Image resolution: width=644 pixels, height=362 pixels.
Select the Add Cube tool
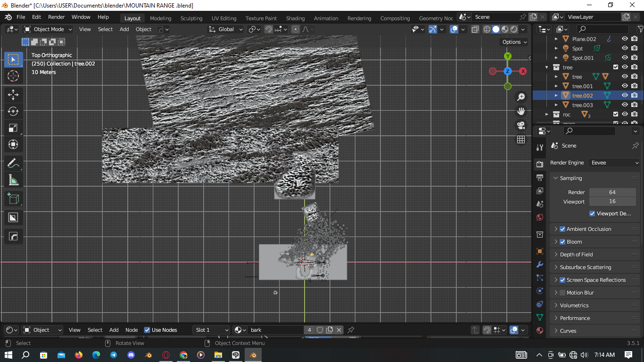(x=13, y=198)
